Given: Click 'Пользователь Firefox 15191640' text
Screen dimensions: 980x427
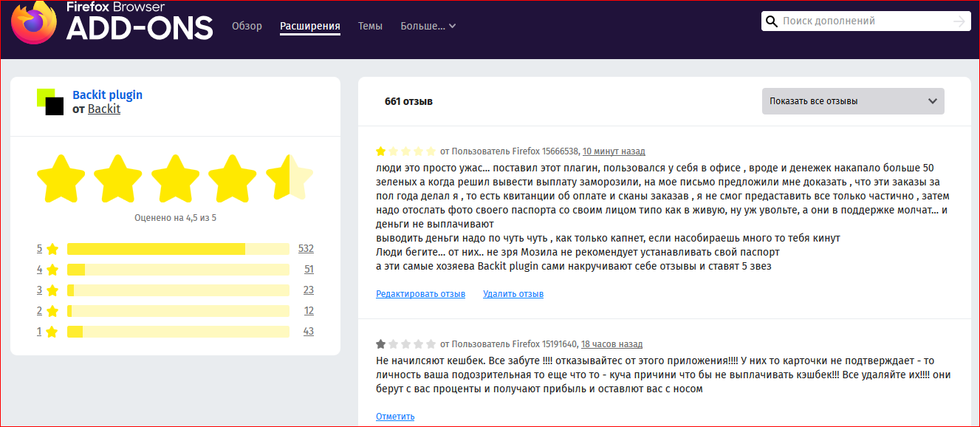Looking at the screenshot, I should (x=514, y=344).
